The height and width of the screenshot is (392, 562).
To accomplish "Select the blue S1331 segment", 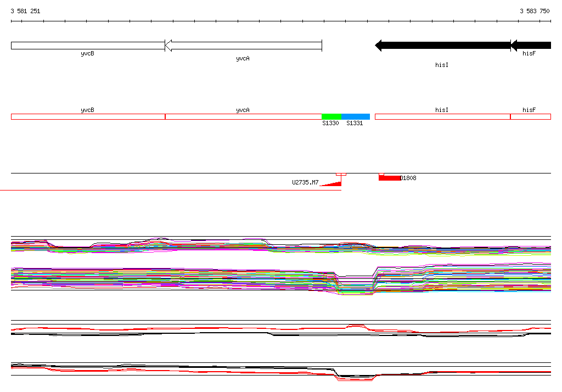I will (355, 116).
